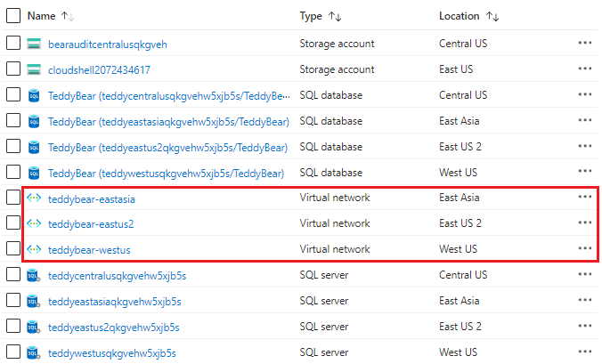Open the teddybear-eastus2 virtual network
Image resolution: width=602 pixels, height=364 pixels.
pos(91,224)
